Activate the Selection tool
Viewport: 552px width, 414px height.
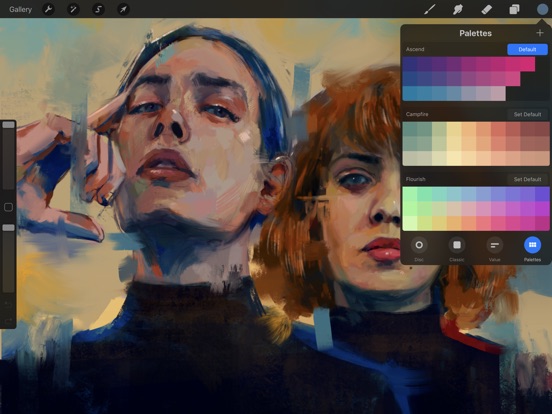98,9
